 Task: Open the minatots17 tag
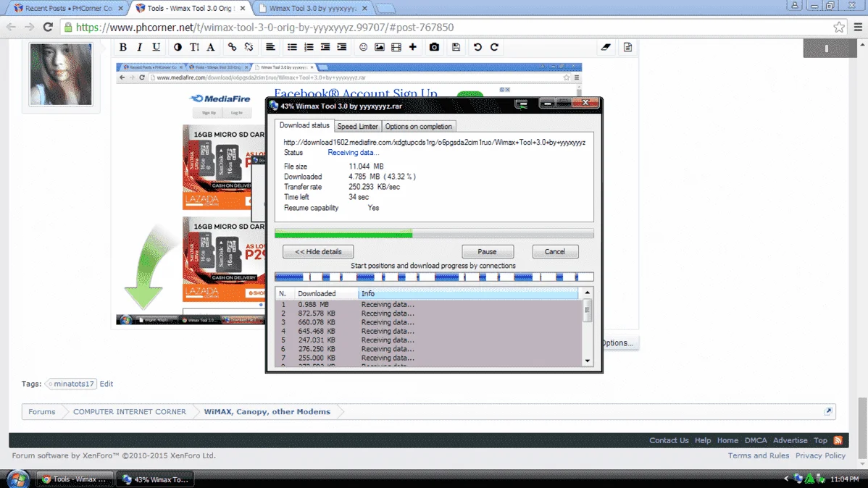[72, 384]
